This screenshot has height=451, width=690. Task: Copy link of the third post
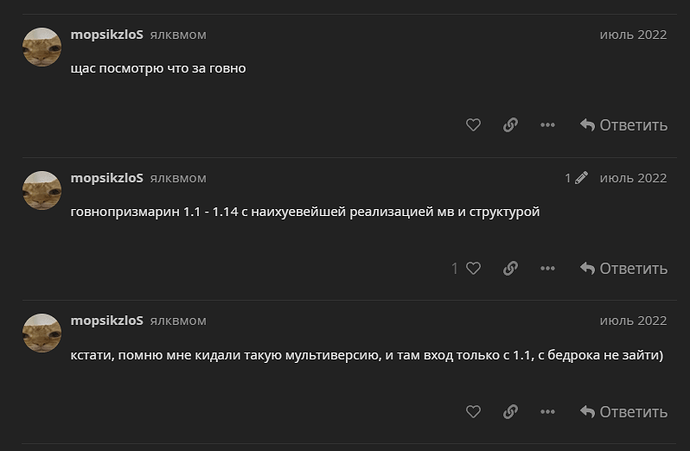[510, 411]
